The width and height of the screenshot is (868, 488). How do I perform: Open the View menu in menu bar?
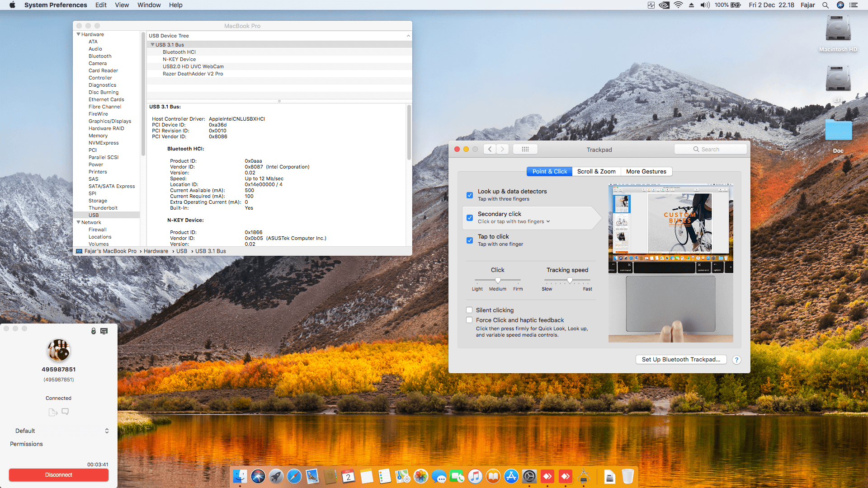pyautogui.click(x=122, y=5)
